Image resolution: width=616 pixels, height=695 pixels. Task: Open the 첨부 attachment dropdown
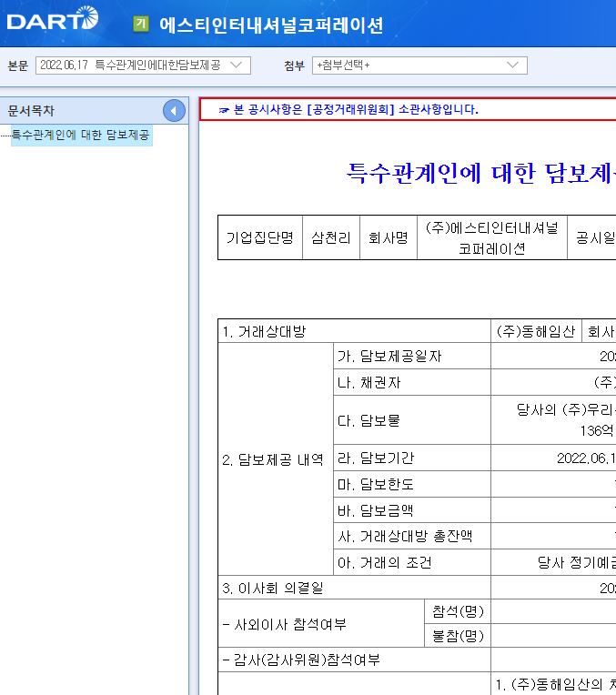tap(419, 65)
